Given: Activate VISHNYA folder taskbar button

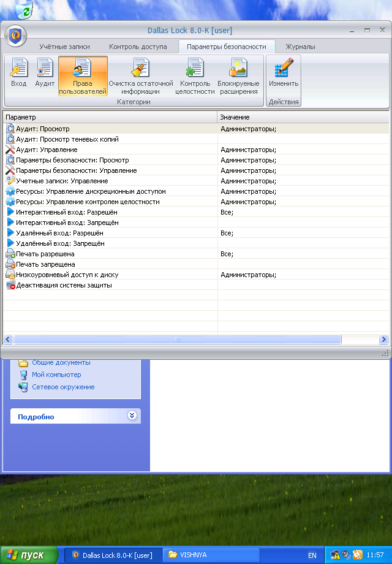Looking at the screenshot, I should 211,555.
